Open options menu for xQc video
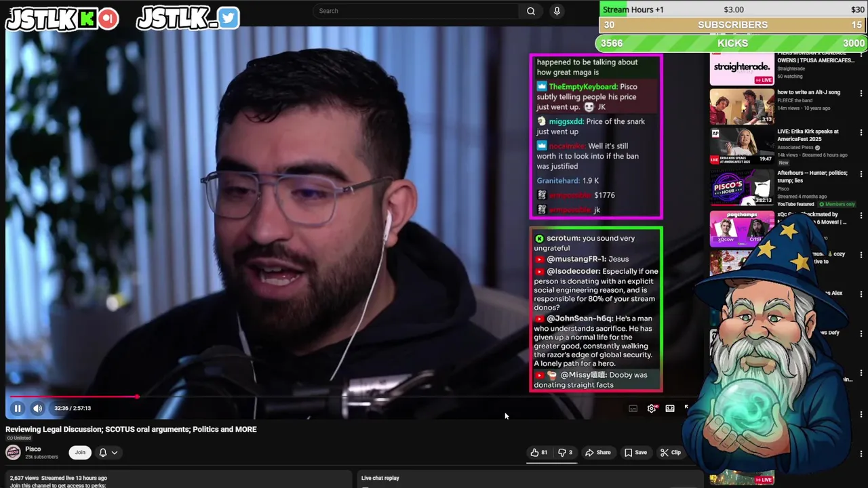The height and width of the screenshot is (488, 868). pyautogui.click(x=861, y=216)
